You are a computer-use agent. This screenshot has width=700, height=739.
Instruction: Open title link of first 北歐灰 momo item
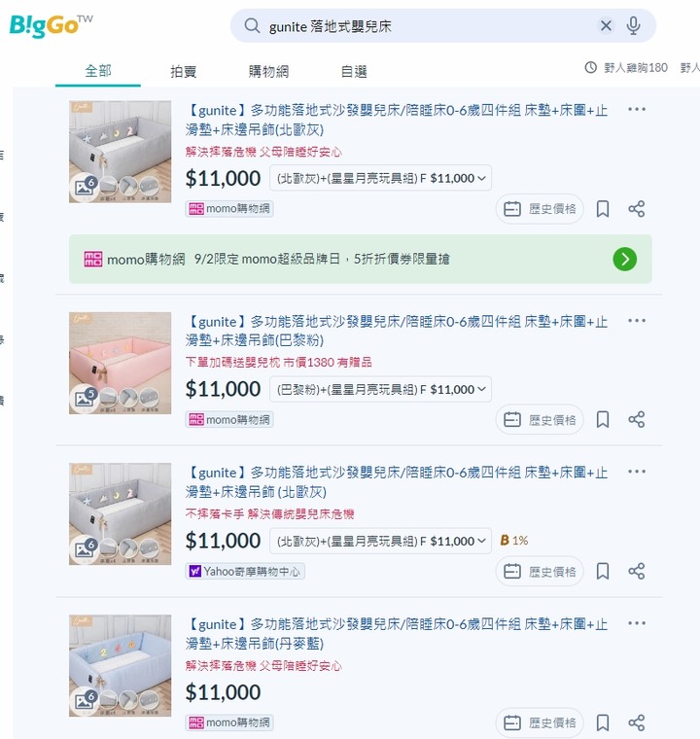[x=397, y=120]
